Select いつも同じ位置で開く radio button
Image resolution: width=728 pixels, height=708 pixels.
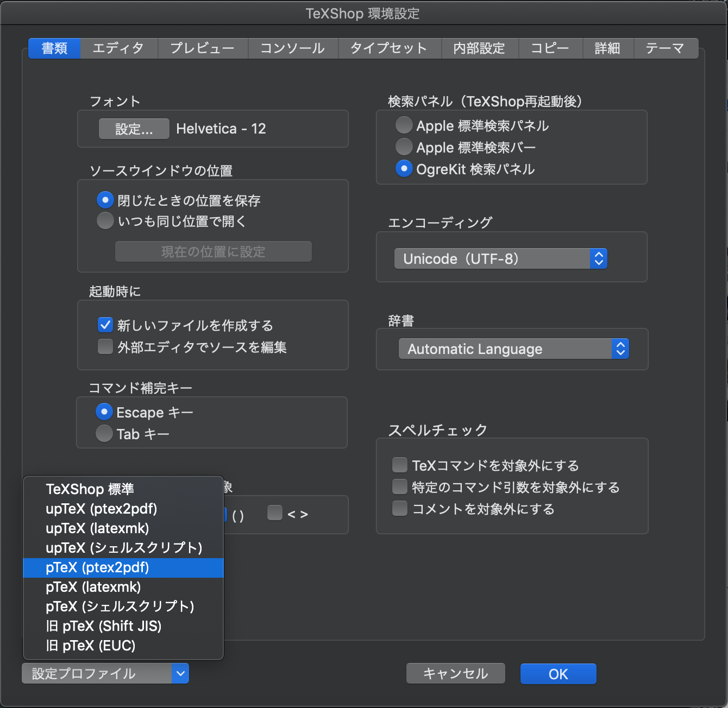coord(105,221)
